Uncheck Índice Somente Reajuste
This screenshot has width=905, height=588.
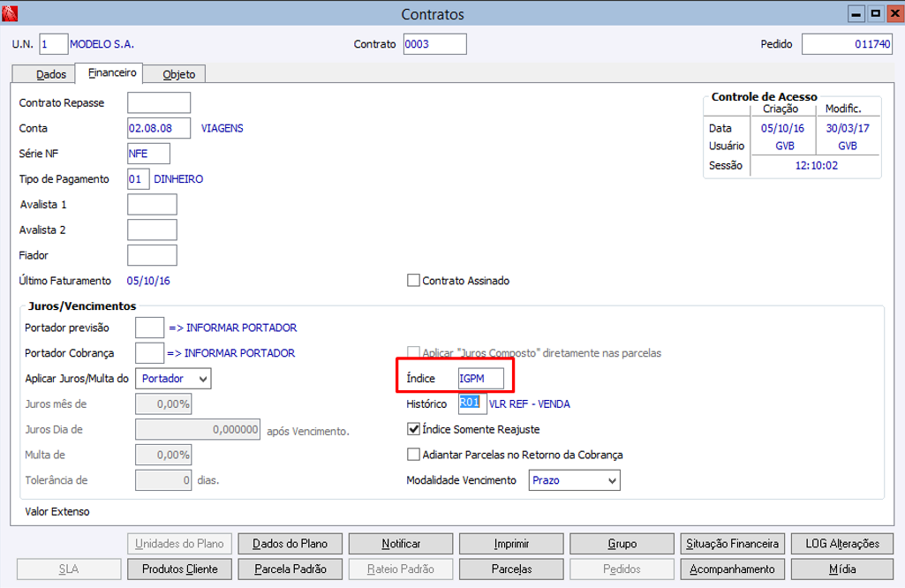pos(413,429)
